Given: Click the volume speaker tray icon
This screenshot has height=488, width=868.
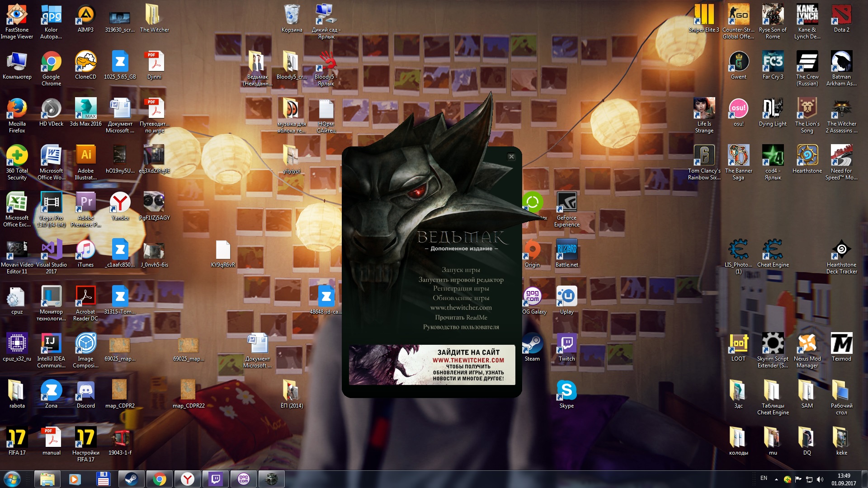Looking at the screenshot, I should [x=820, y=479].
